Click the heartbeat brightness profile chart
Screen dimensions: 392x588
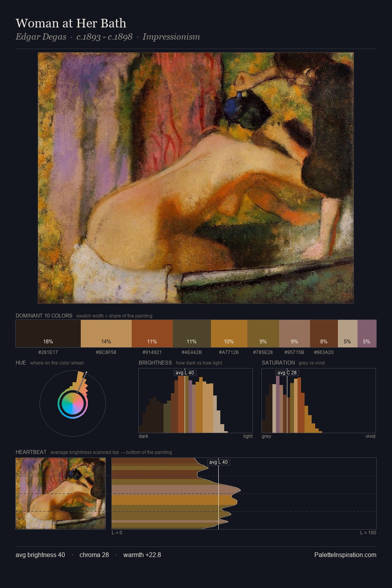pyautogui.click(x=244, y=494)
